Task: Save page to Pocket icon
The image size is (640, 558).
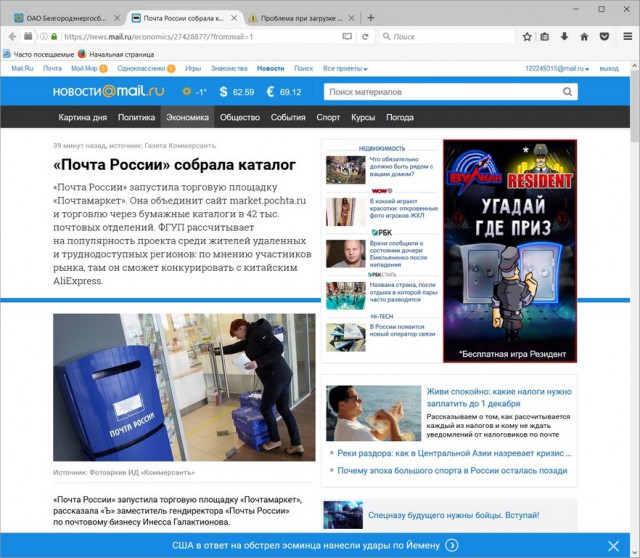Action: [x=604, y=37]
